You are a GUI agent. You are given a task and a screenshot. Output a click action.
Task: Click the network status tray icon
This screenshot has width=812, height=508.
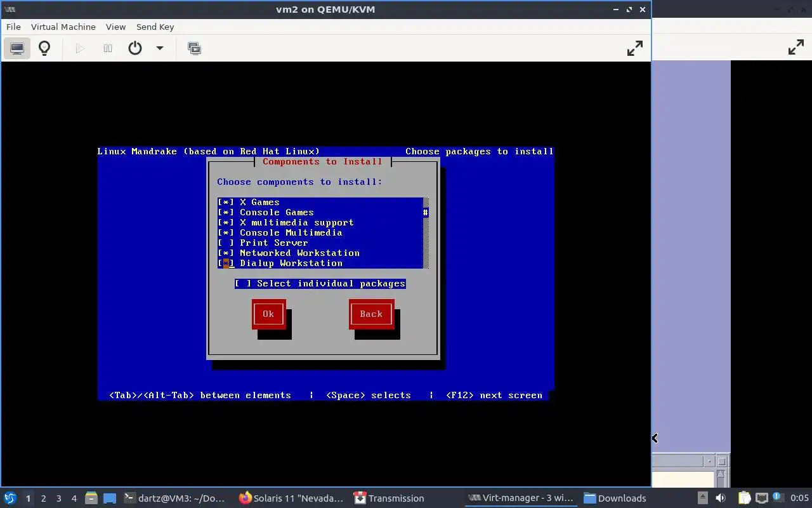[762, 498]
